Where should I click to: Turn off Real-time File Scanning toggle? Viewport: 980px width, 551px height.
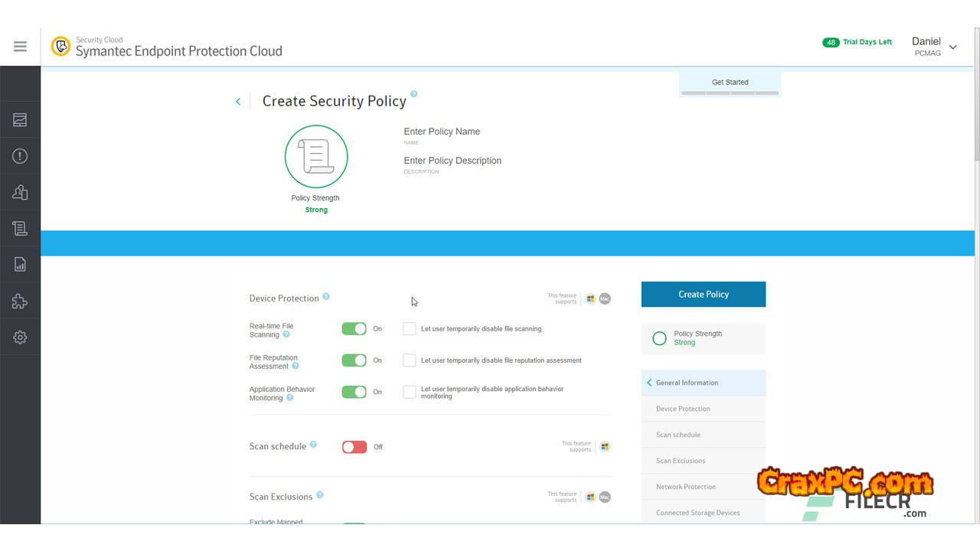click(354, 329)
